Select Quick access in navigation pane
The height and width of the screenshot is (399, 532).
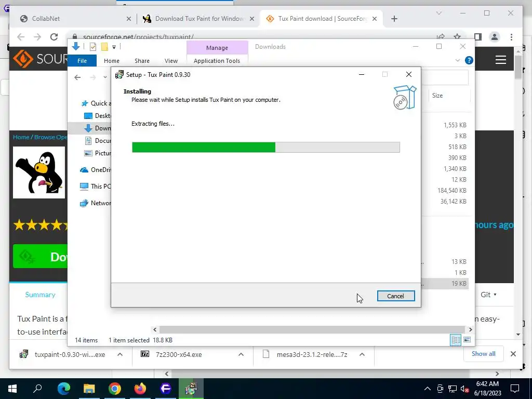[96, 103]
